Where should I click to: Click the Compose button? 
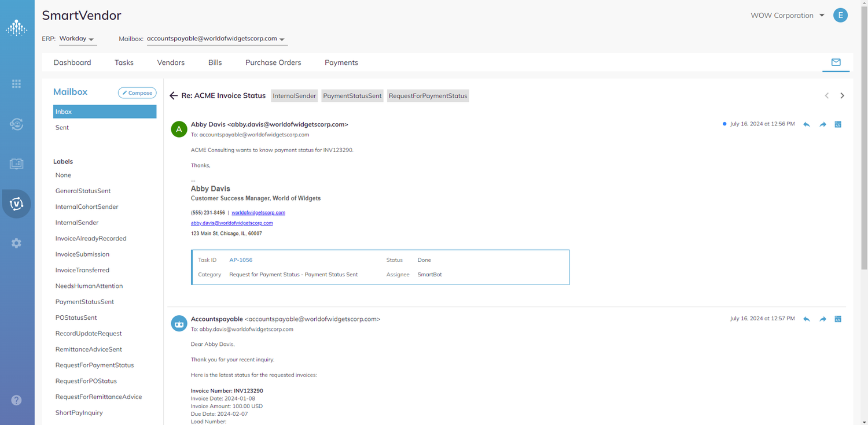click(x=137, y=93)
